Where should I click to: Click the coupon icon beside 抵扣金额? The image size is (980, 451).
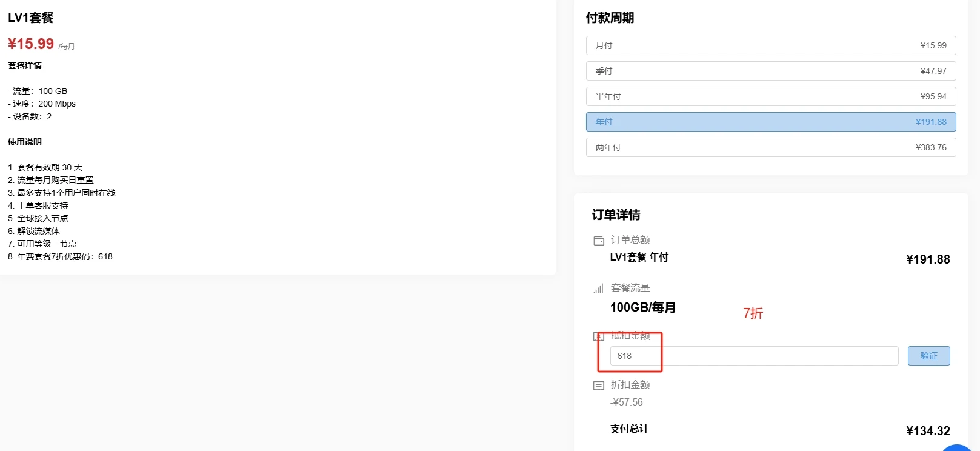[598, 336]
